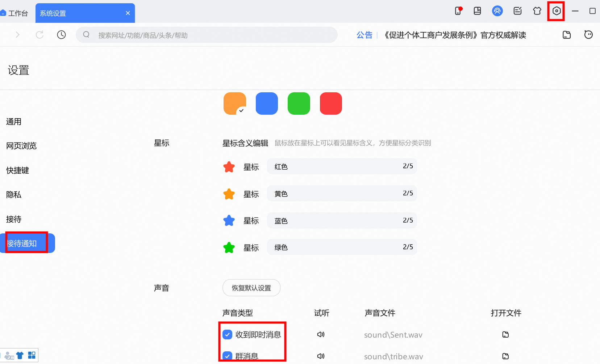The height and width of the screenshot is (364, 600).
Task: Play test sound for 收到即时消息
Action: 321,334
